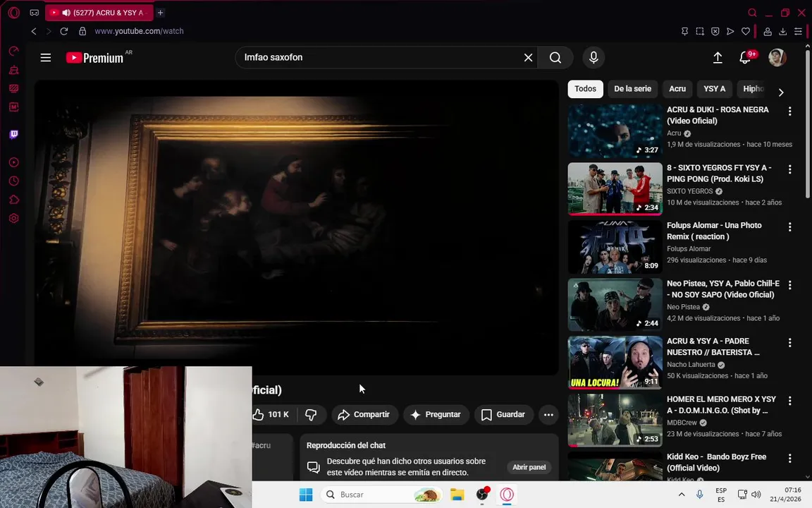Select the Acru filter chip
Image resolution: width=812 pixels, height=508 pixels.
pyautogui.click(x=677, y=89)
